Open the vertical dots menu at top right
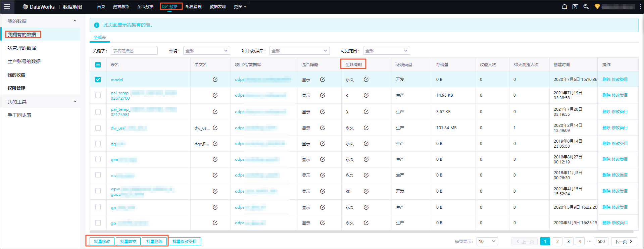644x249 pixels. [x=640, y=7]
